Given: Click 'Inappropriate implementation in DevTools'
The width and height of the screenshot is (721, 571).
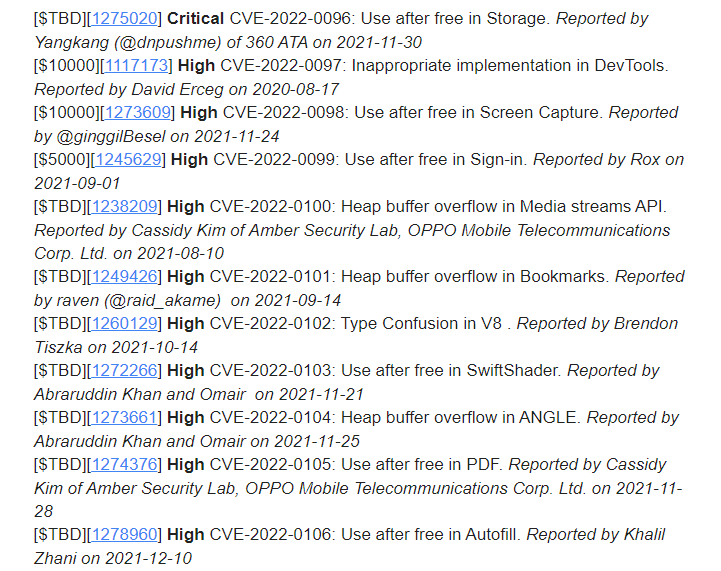Looking at the screenshot, I should [x=508, y=65].
